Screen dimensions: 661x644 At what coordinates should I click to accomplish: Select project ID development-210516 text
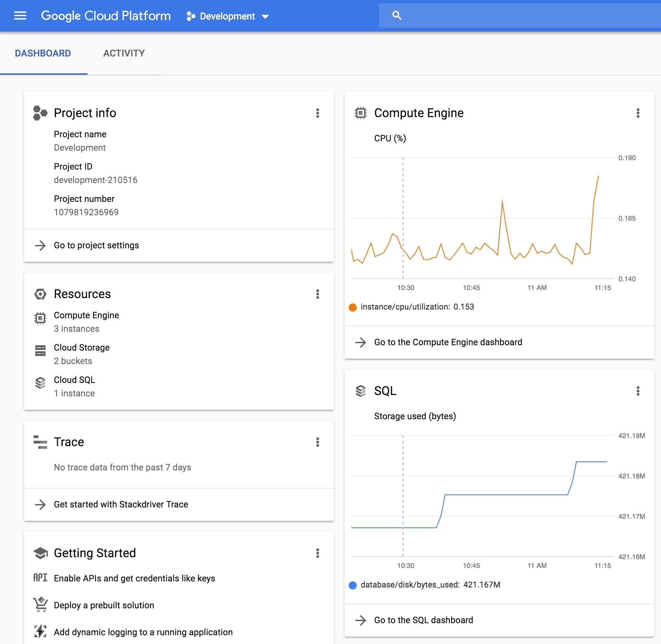tap(96, 180)
